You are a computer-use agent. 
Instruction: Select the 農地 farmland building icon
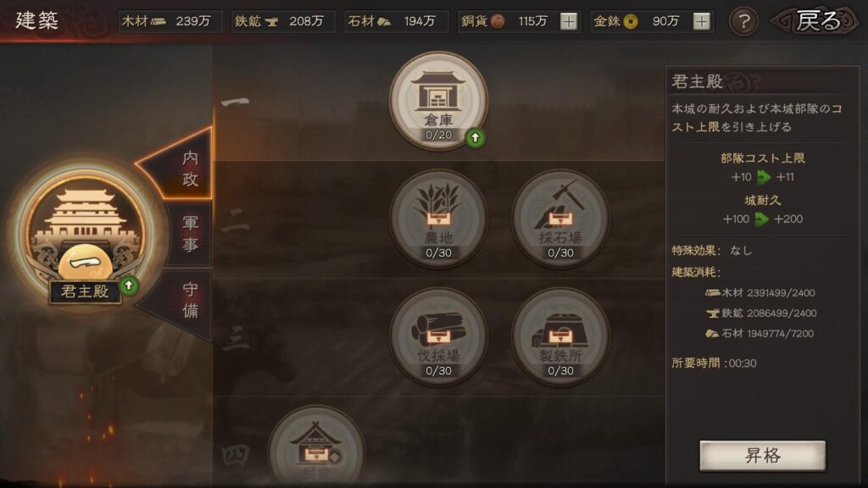[x=438, y=218]
